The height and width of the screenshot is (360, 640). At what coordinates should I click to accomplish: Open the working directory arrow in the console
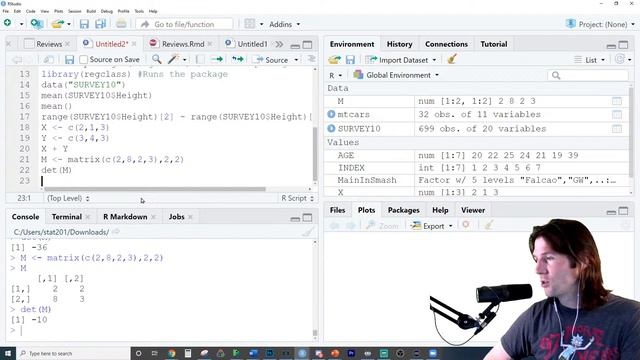coord(116,232)
